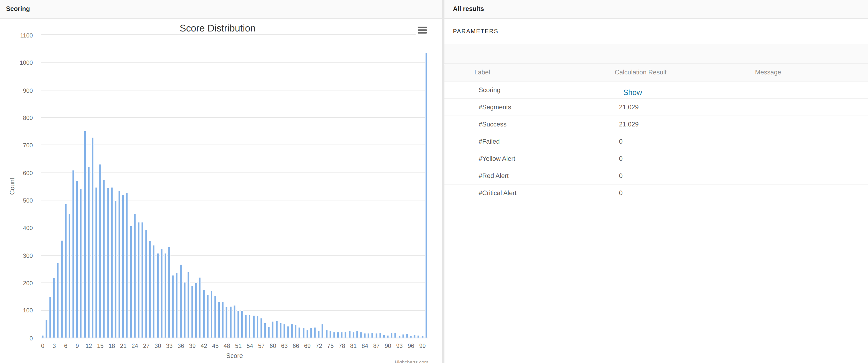Select the #Critical Alert row
The image size is (868, 363).
(497, 193)
